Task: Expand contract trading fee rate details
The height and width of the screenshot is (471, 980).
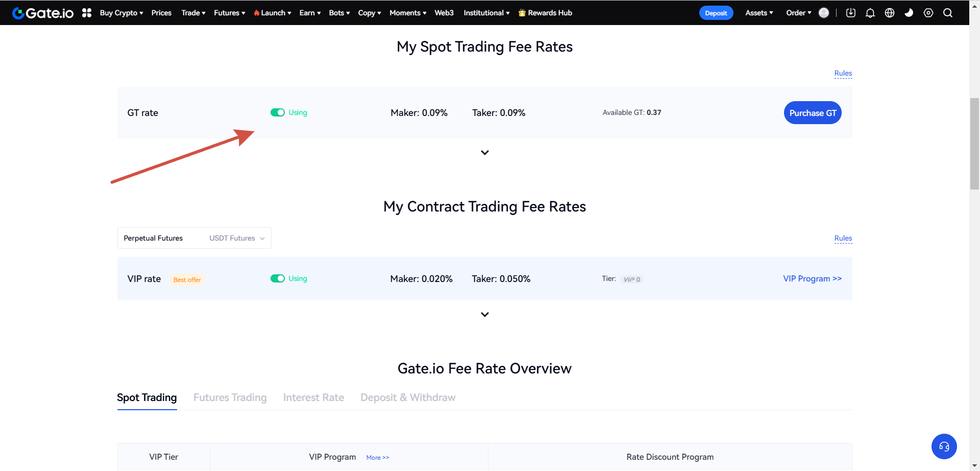Action: pyautogui.click(x=485, y=315)
